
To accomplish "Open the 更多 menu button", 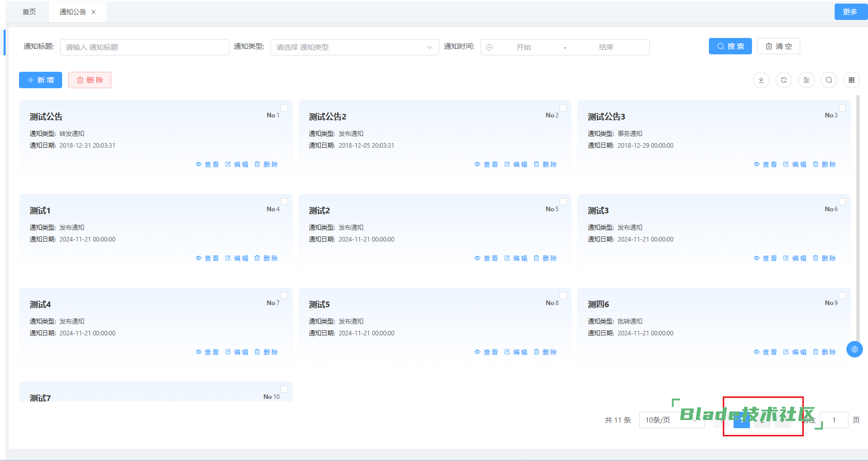I will [x=850, y=12].
